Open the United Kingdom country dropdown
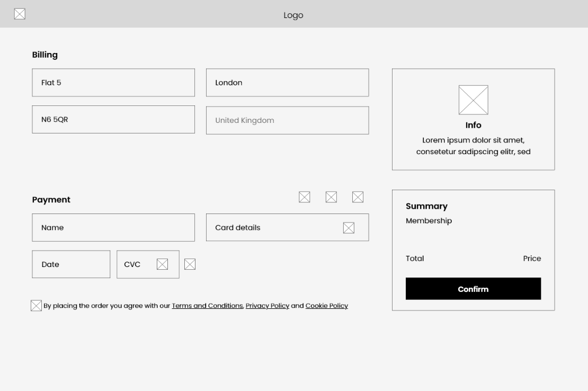 tap(287, 120)
